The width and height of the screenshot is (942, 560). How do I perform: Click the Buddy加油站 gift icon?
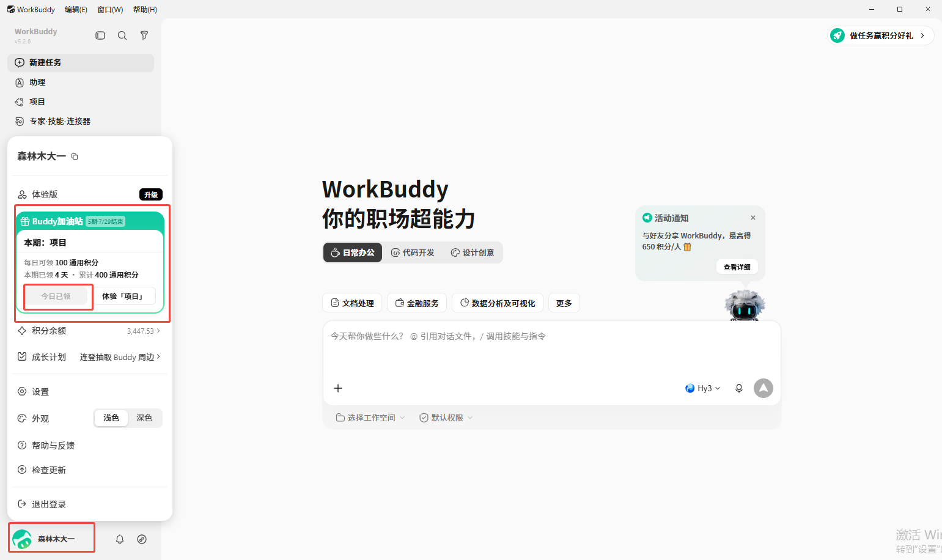coord(25,221)
